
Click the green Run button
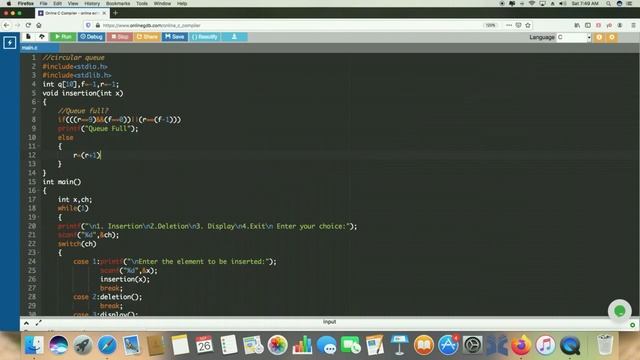(x=63, y=37)
